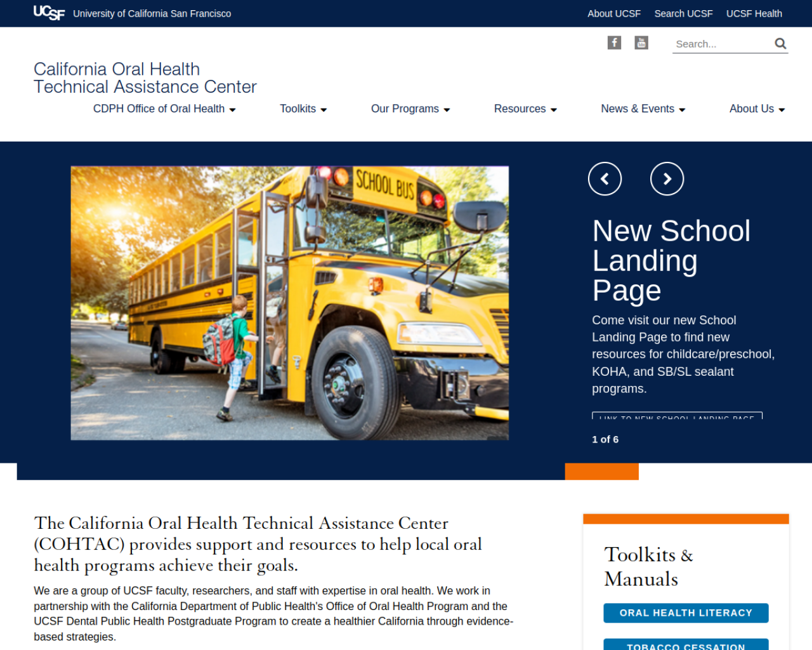Open the Tobacco Cessation toolkit
812x650 pixels.
[686, 644]
